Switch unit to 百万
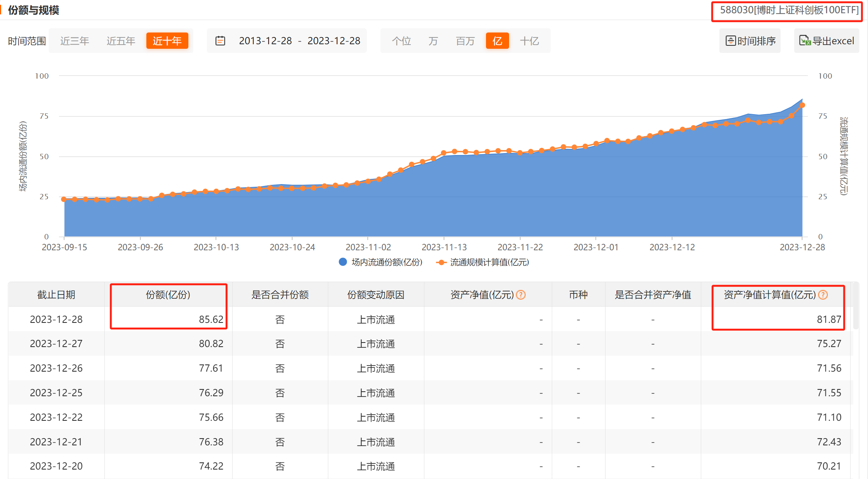 (465, 41)
